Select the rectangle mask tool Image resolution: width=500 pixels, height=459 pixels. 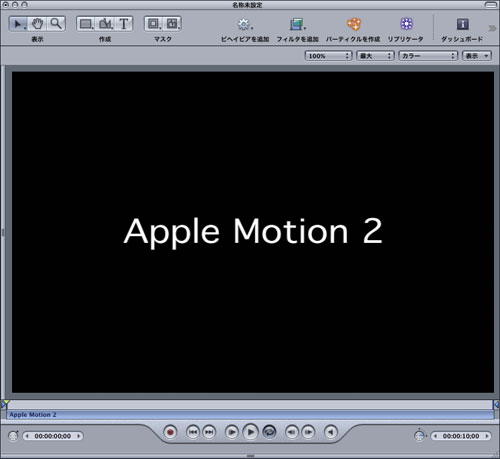[153, 24]
